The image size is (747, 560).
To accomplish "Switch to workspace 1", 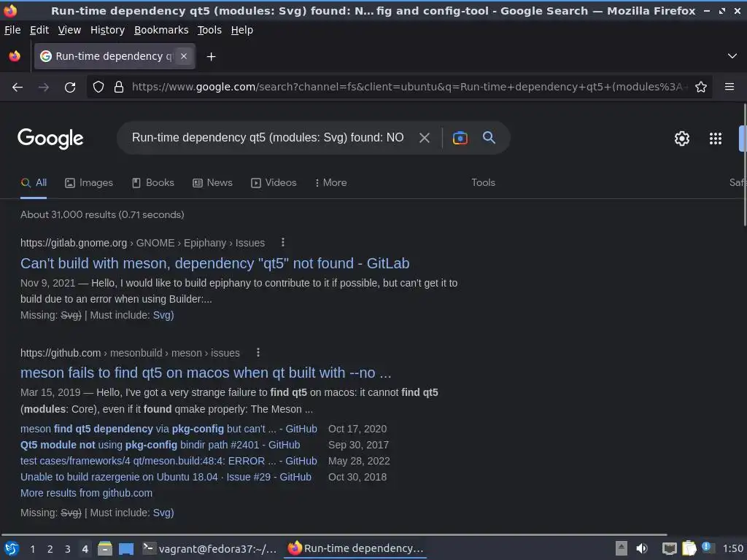I will tap(32, 549).
